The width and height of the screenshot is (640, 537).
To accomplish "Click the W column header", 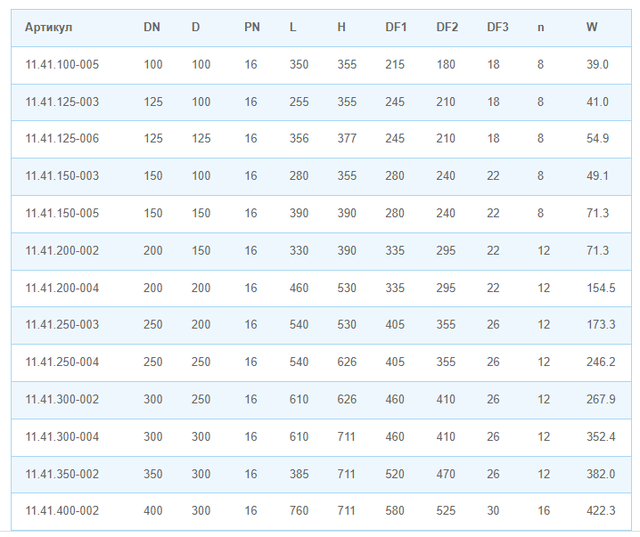I will [592, 27].
